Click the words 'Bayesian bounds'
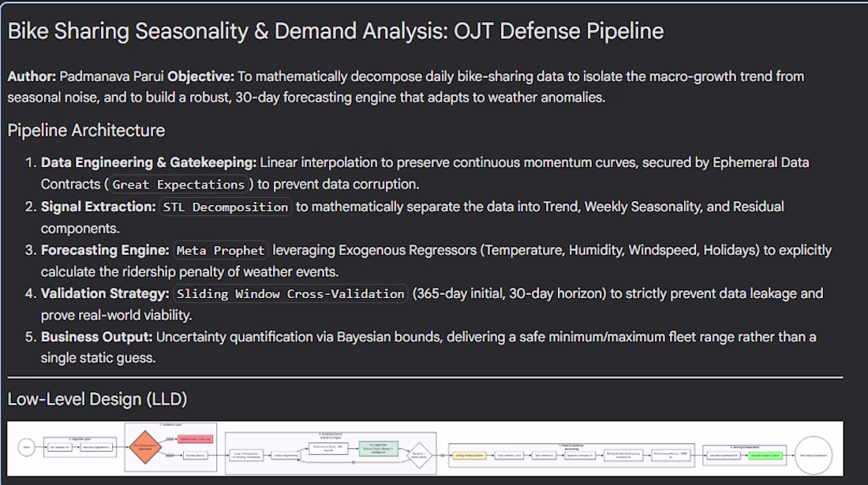Screen dimensions: 868x485 point(390,337)
